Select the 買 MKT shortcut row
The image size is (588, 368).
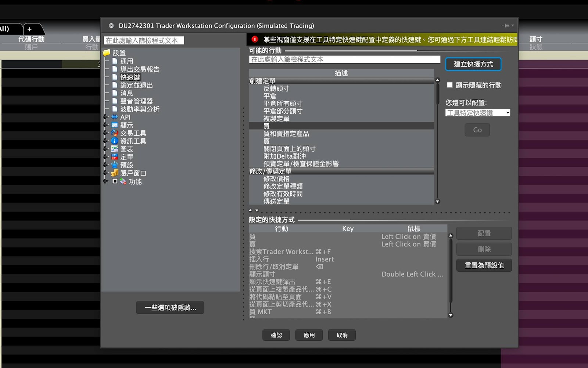coord(348,312)
